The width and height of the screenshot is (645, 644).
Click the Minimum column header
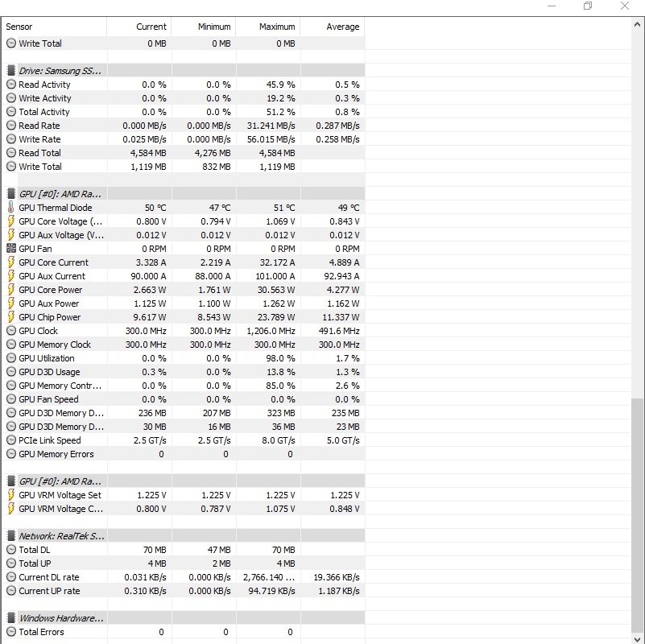(x=204, y=27)
